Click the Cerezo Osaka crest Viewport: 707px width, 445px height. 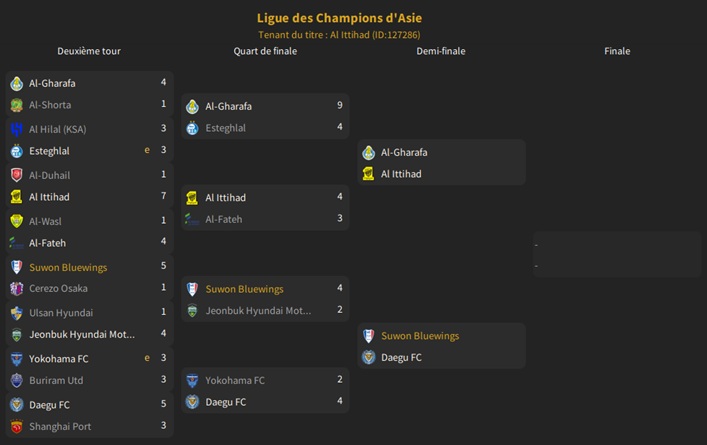coord(16,288)
